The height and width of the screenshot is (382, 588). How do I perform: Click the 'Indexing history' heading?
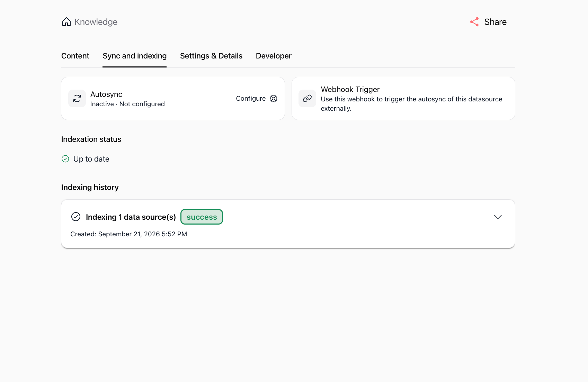click(90, 187)
